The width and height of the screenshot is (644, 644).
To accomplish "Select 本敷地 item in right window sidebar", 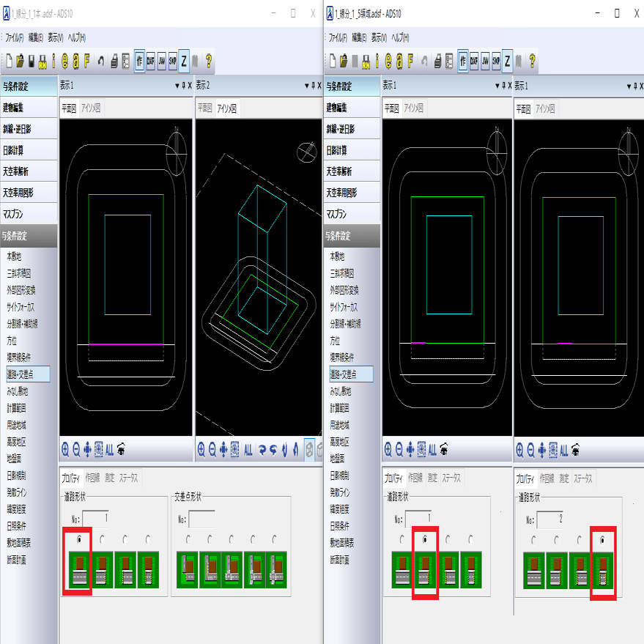I will point(337,256).
